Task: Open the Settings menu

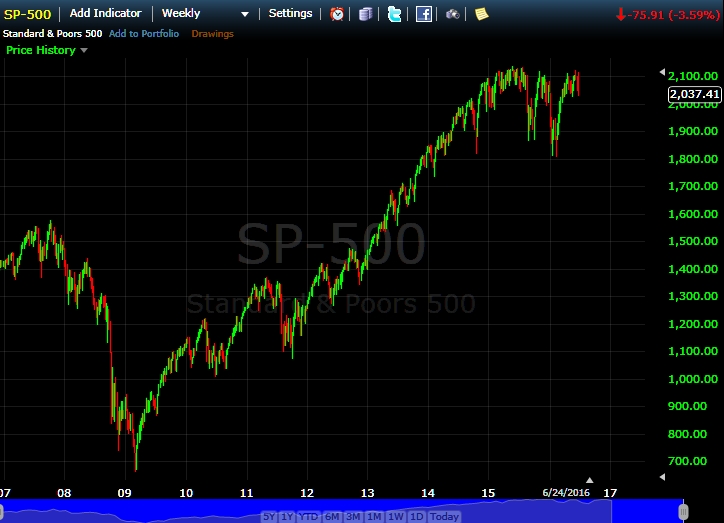Action: pos(290,14)
